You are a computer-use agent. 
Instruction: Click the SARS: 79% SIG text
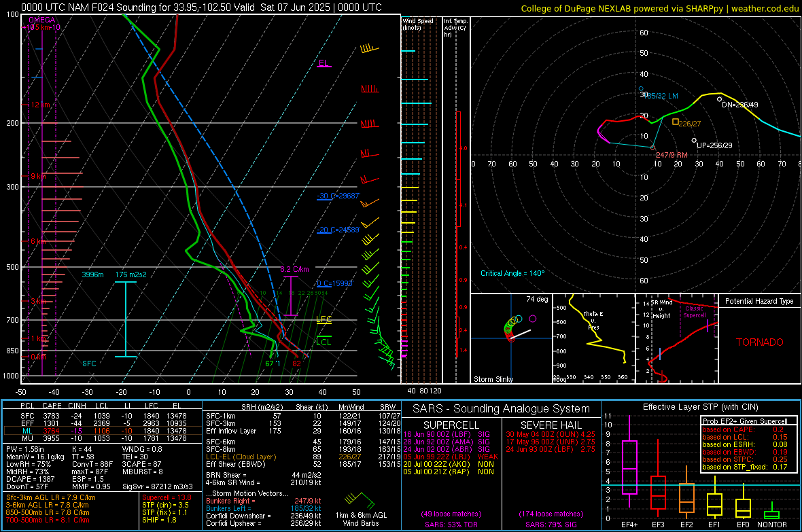click(x=551, y=525)
